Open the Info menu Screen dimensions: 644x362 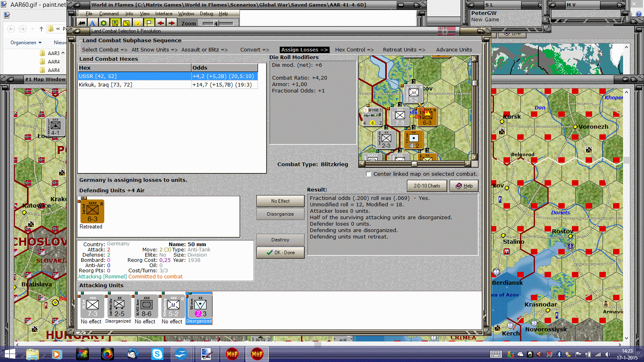coord(129,14)
